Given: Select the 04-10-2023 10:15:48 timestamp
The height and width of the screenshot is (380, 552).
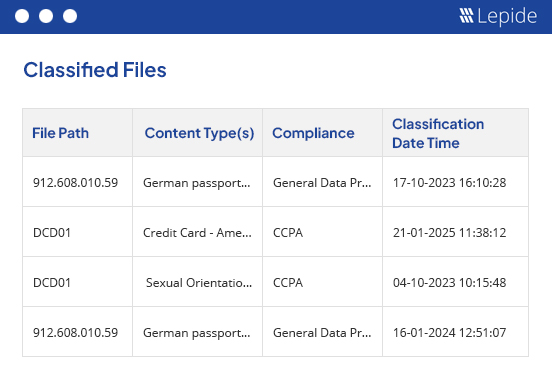Looking at the screenshot, I should coord(450,282).
